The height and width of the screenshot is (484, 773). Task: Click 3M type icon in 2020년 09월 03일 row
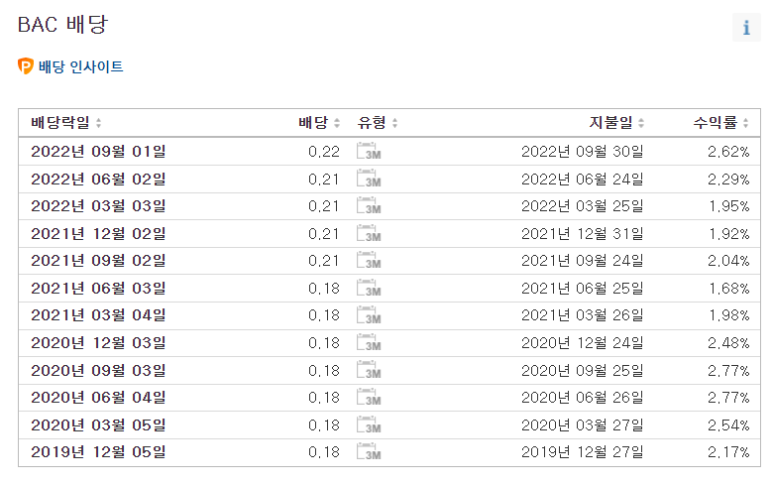pos(369,370)
